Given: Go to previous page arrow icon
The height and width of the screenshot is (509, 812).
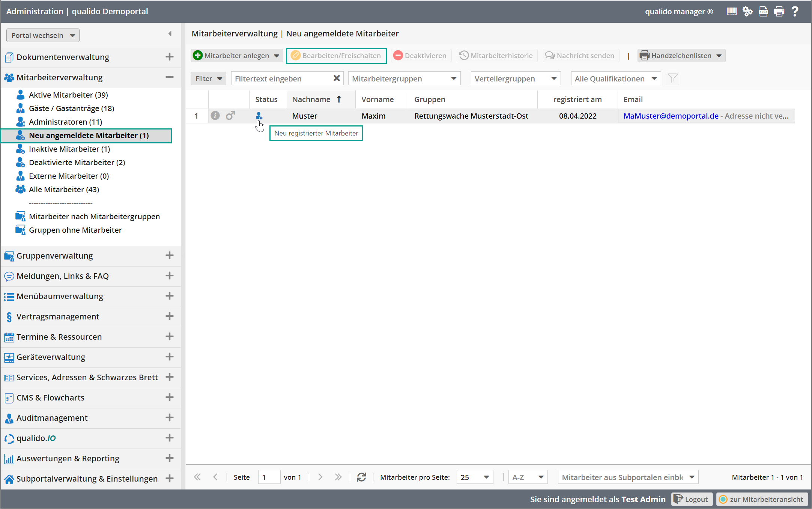Looking at the screenshot, I should 215,477.
